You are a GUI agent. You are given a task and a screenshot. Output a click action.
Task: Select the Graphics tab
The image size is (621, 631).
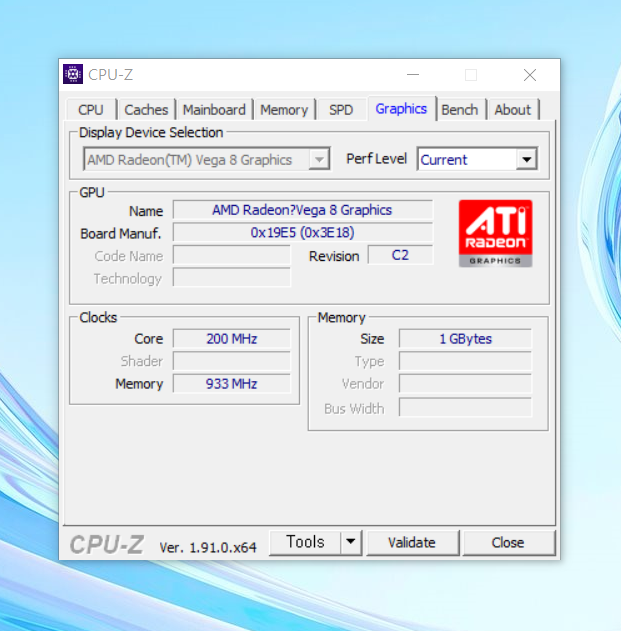click(x=401, y=108)
